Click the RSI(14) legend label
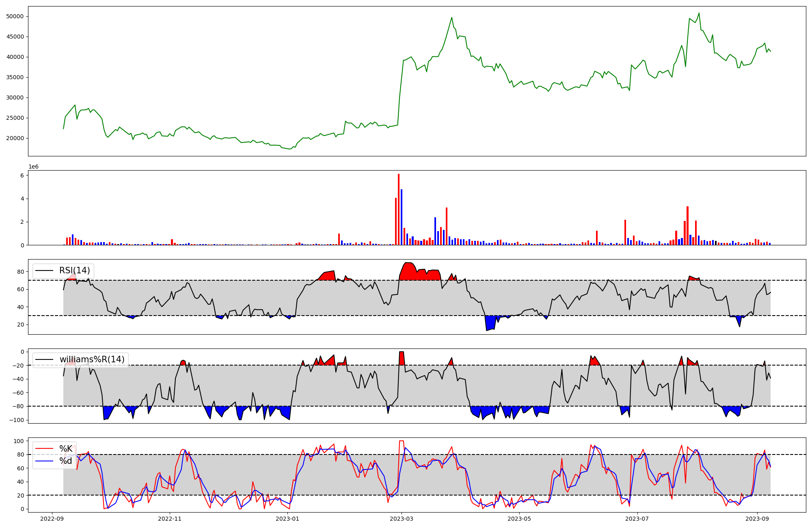The image size is (812, 528). (x=74, y=270)
